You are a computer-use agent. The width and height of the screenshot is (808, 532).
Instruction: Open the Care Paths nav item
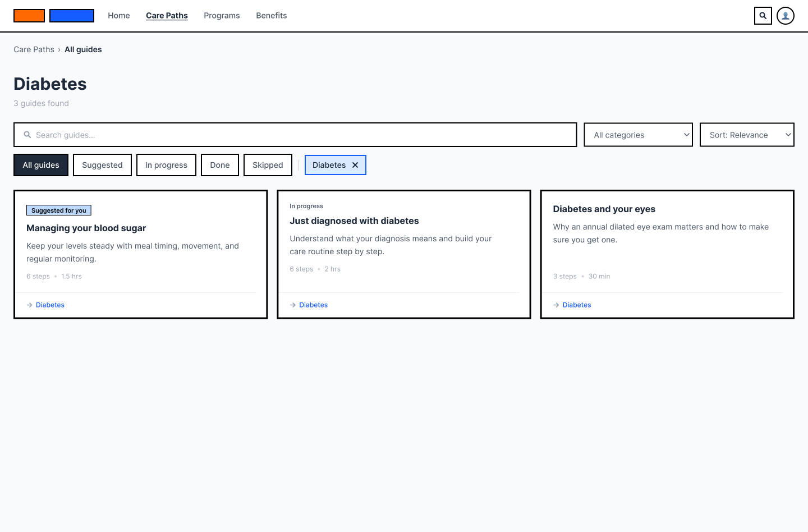[x=167, y=16]
